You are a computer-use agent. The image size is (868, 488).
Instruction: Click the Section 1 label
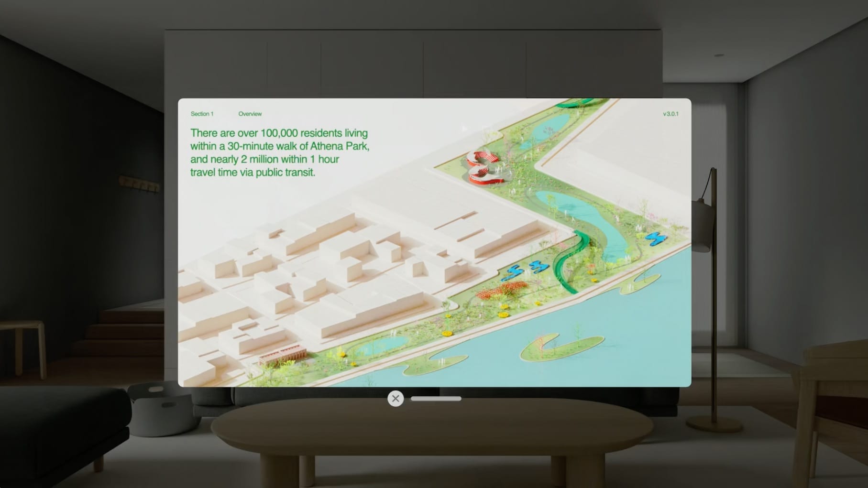(203, 114)
